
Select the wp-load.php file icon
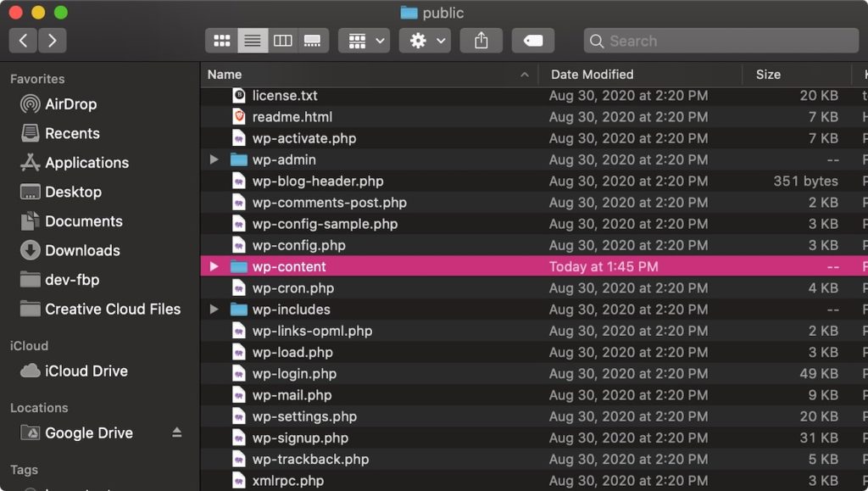click(x=238, y=353)
